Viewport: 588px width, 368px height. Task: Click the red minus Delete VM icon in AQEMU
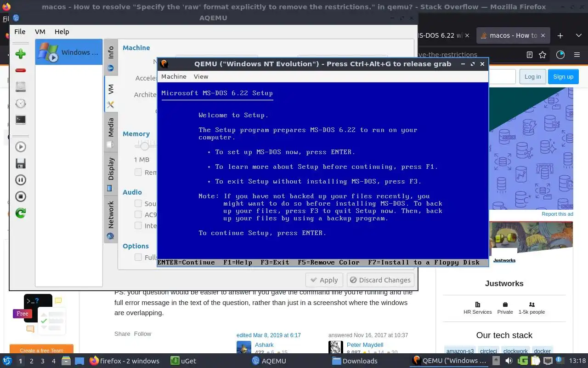click(20, 70)
